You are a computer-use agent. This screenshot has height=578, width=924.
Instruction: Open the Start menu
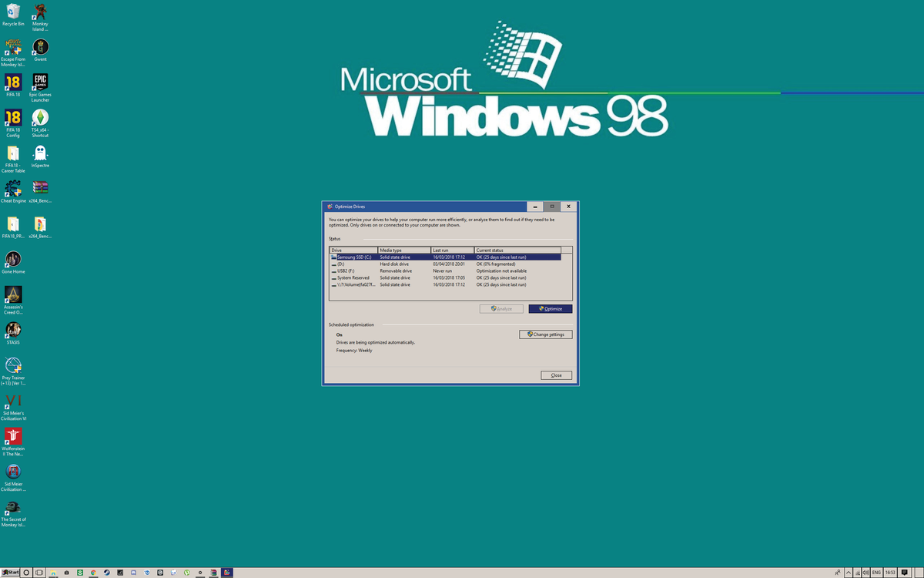[x=9, y=573]
